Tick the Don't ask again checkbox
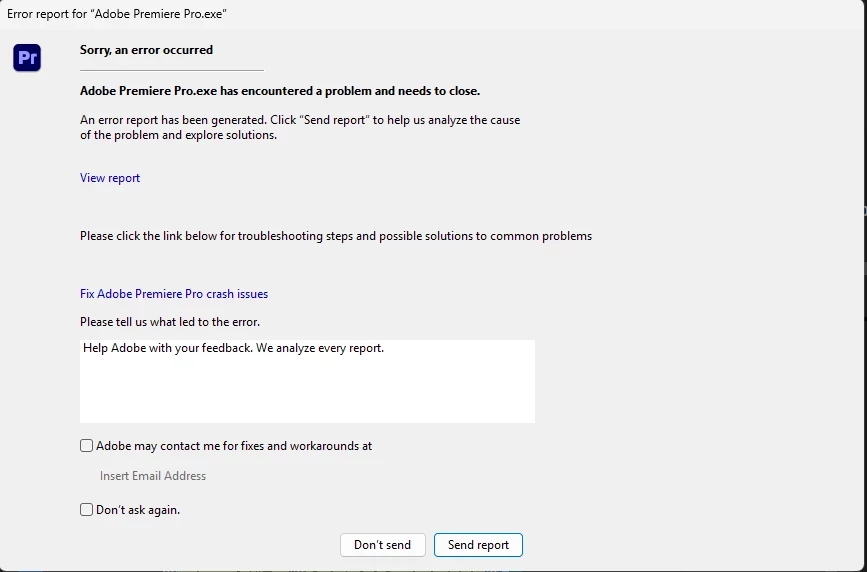867x572 pixels. 86,509
